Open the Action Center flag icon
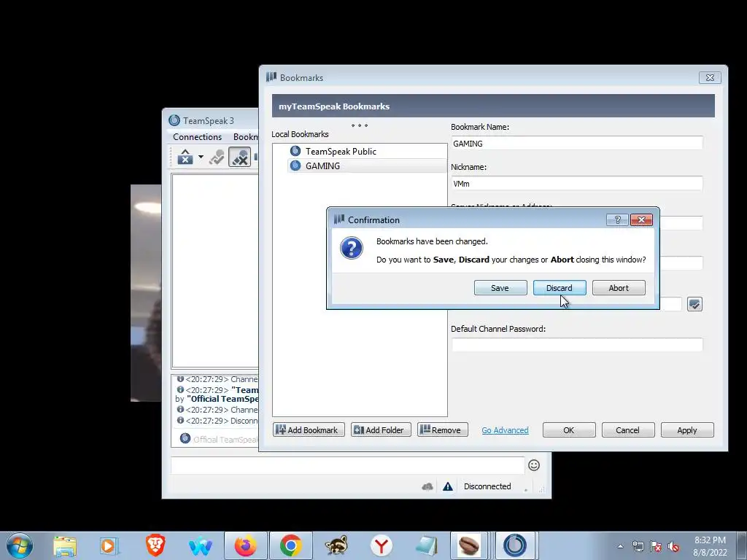This screenshot has height=560, width=747. 656,546
